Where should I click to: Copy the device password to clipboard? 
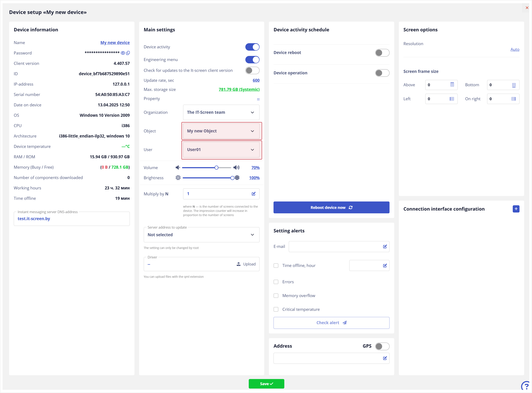(128, 53)
